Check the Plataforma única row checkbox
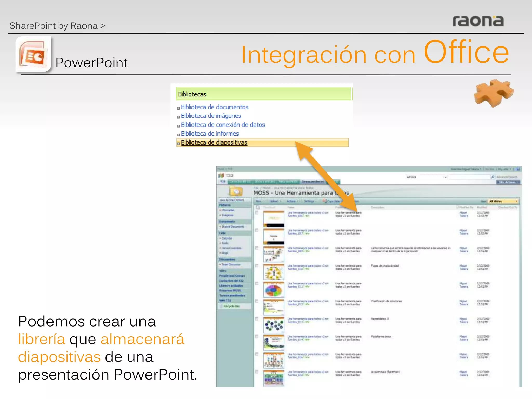Image resolution: width=532 pixels, height=399 pixels. click(257, 336)
